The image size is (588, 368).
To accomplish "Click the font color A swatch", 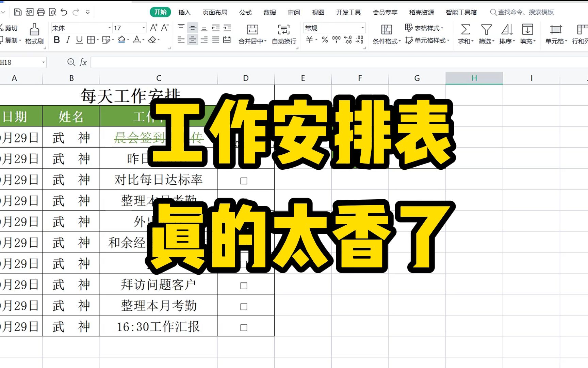I will (137, 40).
